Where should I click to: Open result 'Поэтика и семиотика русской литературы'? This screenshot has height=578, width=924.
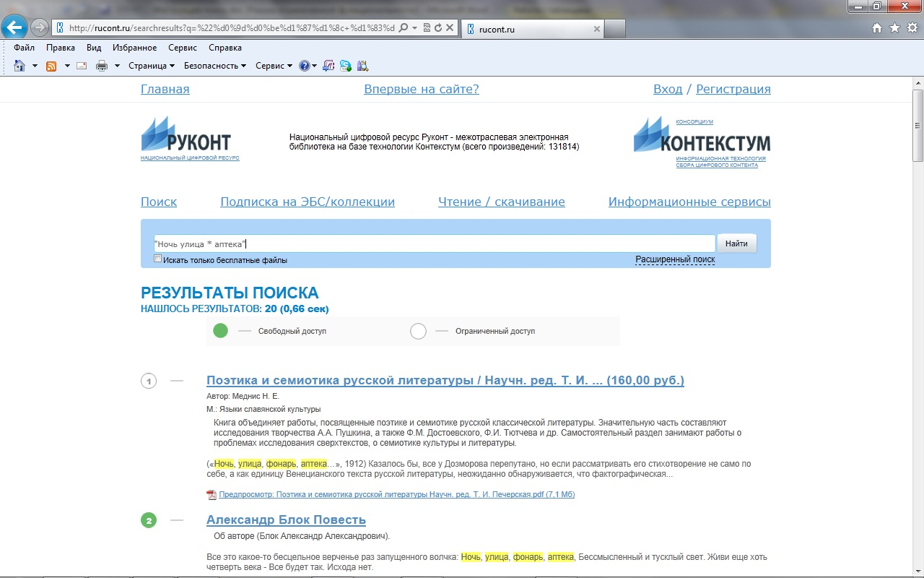445,380
